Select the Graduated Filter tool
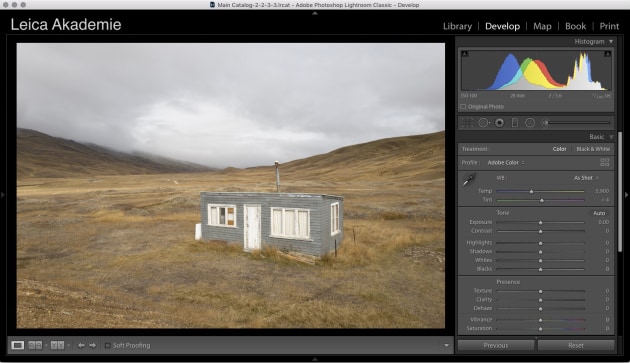Image resolution: width=630 pixels, height=363 pixels. point(515,123)
